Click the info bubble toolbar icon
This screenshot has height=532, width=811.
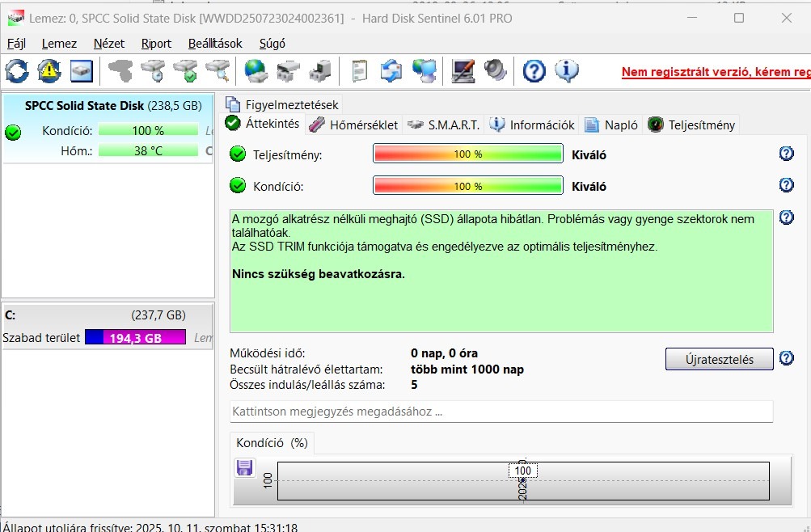point(566,71)
